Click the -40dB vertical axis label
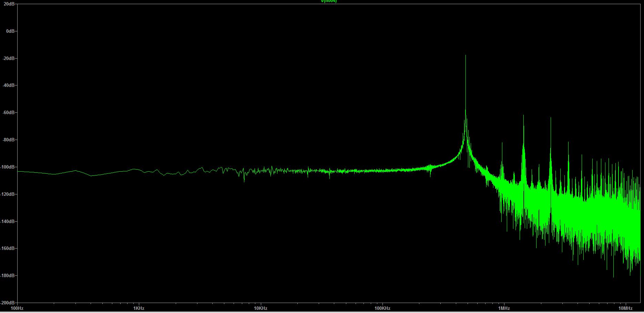 tap(8, 85)
